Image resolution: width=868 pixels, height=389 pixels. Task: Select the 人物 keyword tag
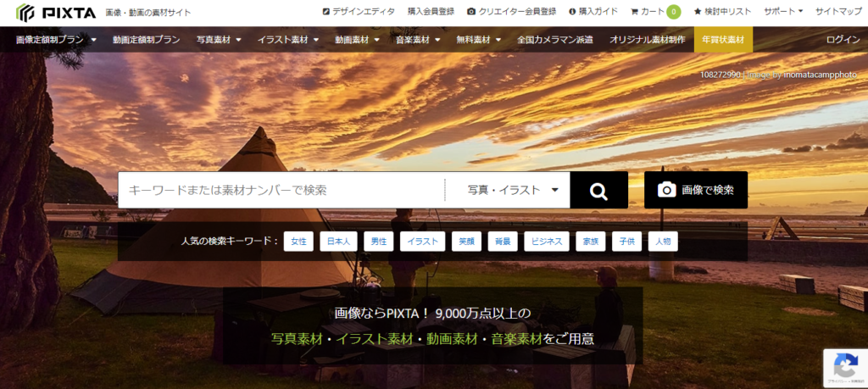[663, 242]
